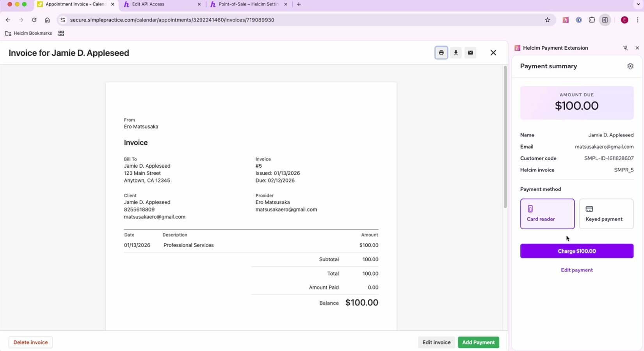The width and height of the screenshot is (644, 351).
Task: Open the Chrome three-dot menu
Action: click(x=638, y=20)
